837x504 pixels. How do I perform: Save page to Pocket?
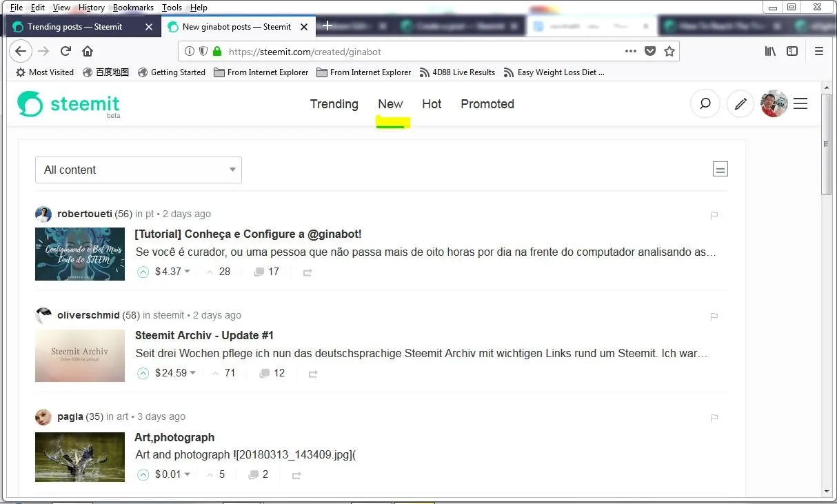[649, 51]
